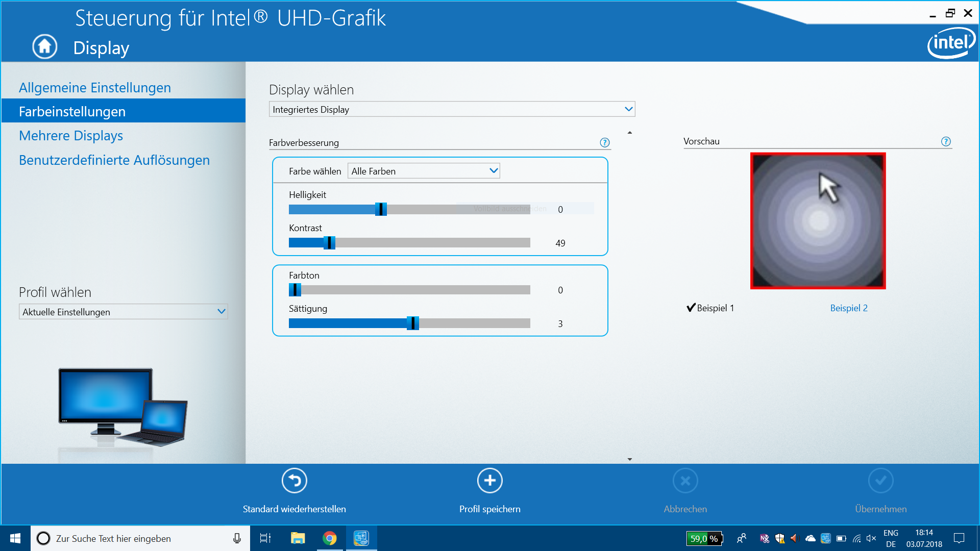Select the Beispiel 1 preview option
The height and width of the screenshot is (551, 980).
click(x=710, y=308)
